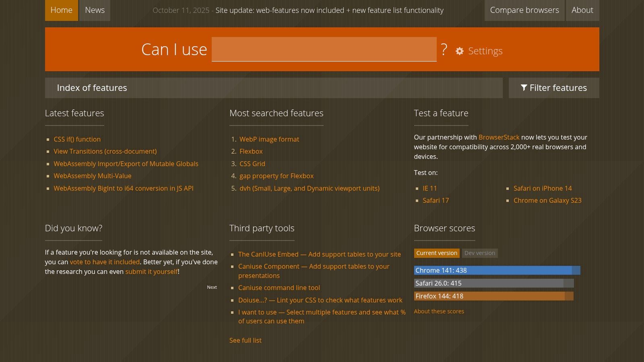Click the funnel icon in Filter features
Viewport: 644px width, 362px height.
point(524,88)
